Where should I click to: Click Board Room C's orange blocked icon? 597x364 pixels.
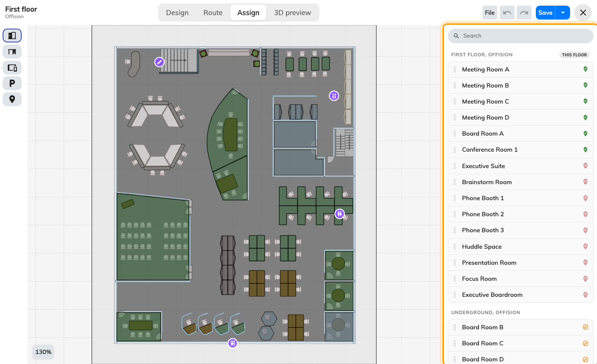[585, 343]
